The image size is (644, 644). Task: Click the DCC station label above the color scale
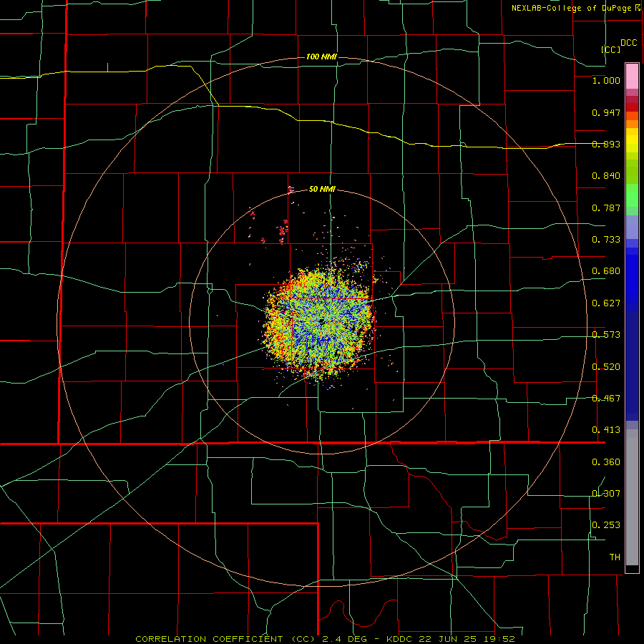628,43
